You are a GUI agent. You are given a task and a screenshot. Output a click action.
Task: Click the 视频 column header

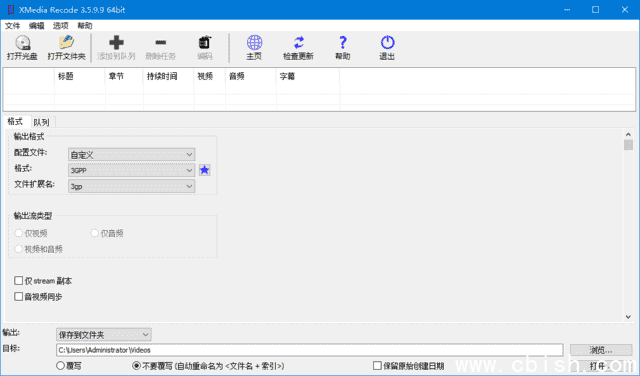pyautogui.click(x=210, y=76)
